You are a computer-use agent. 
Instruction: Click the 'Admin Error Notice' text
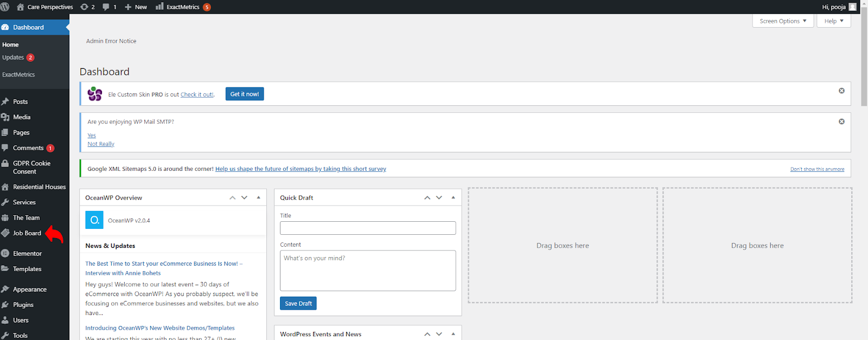111,41
